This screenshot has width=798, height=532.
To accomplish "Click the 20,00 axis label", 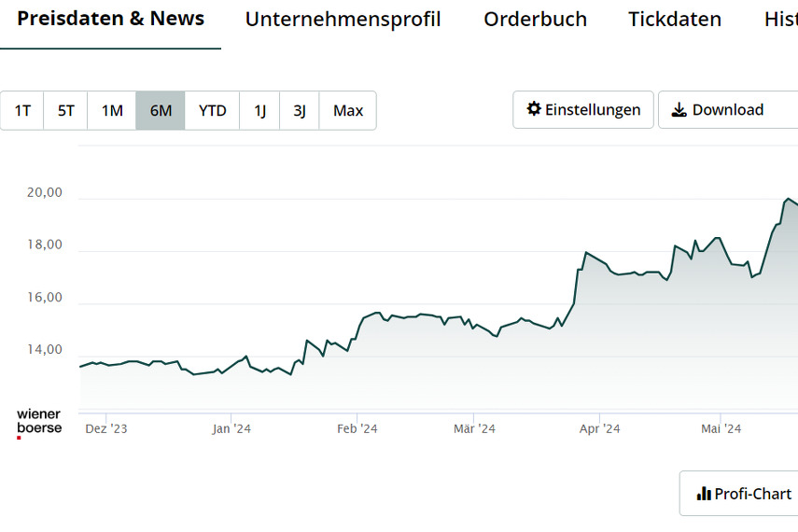I will tap(44, 192).
